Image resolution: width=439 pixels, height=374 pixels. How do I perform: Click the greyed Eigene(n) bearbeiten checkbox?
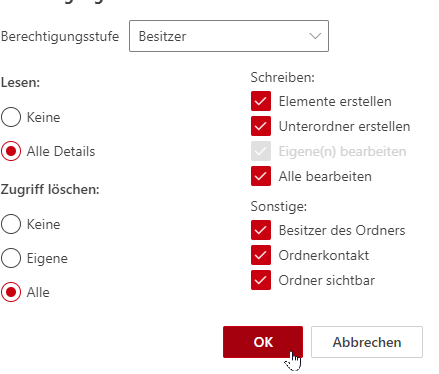coord(261,151)
